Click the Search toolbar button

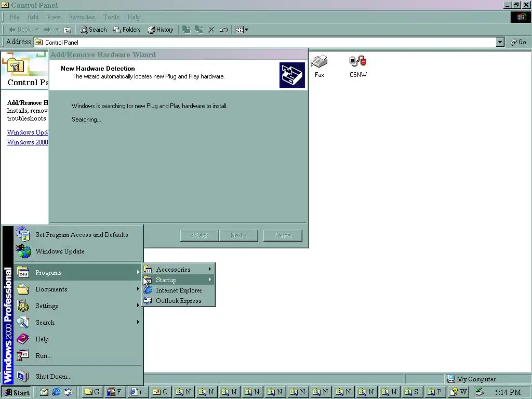[94, 30]
